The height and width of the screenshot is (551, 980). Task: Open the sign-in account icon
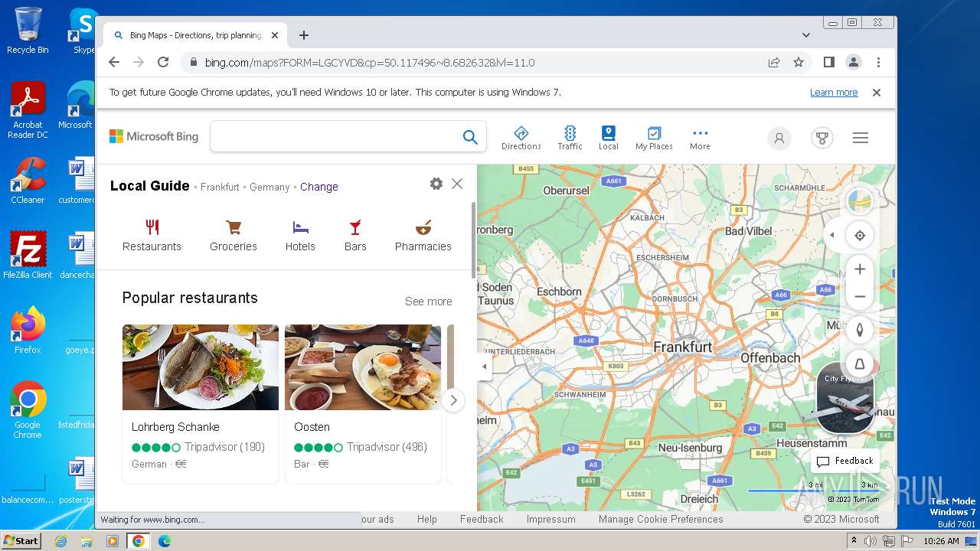[779, 138]
